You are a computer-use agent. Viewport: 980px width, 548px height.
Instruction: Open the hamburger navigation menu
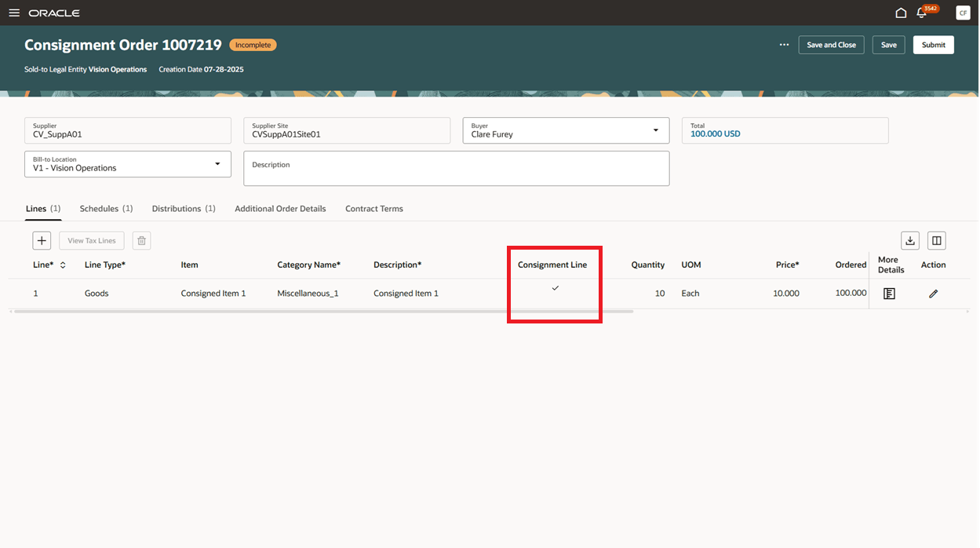(x=14, y=13)
